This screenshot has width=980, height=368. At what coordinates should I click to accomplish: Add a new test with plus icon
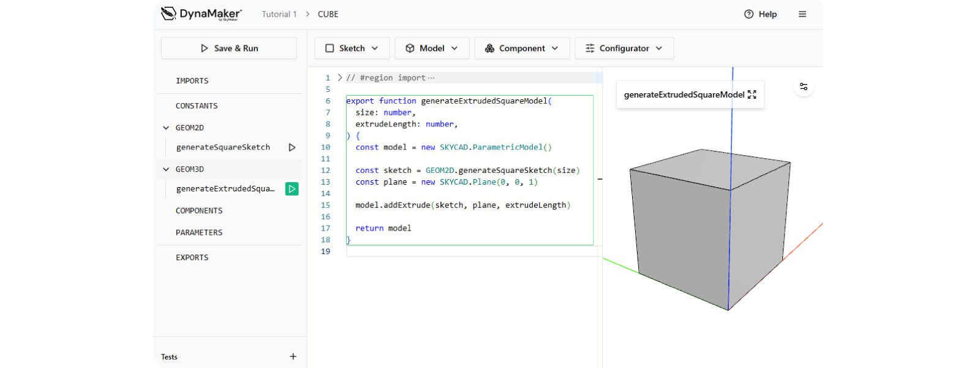tap(293, 356)
